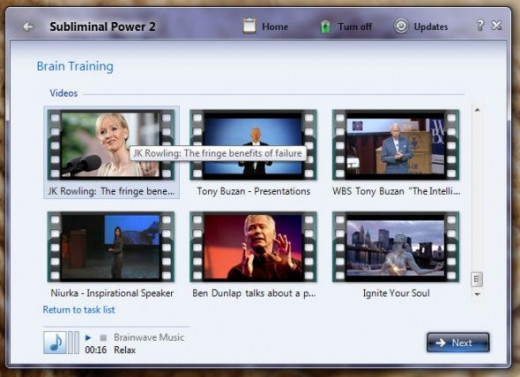Open Niurka Inspirational Speaker video thumbnail
The height and width of the screenshot is (377, 520).
pos(111,247)
